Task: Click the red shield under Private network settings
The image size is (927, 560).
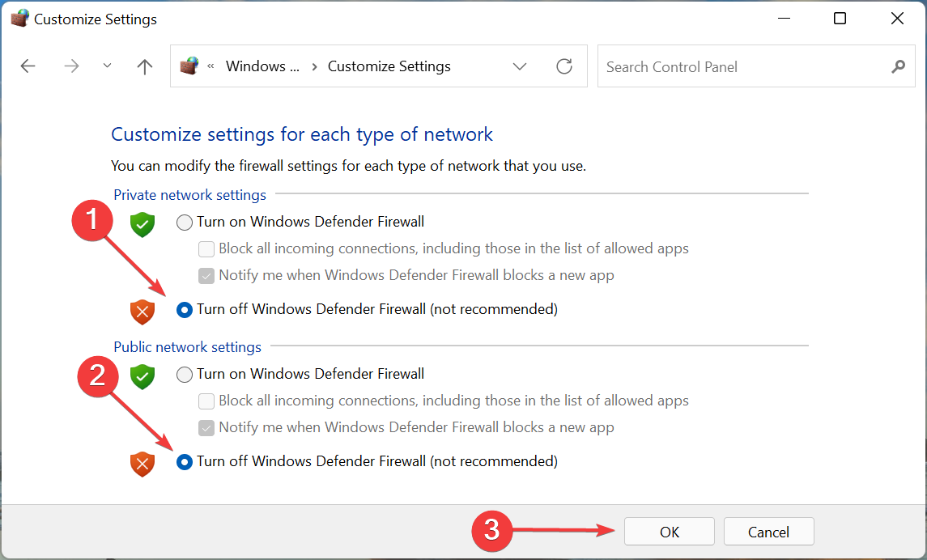Action: click(x=142, y=312)
